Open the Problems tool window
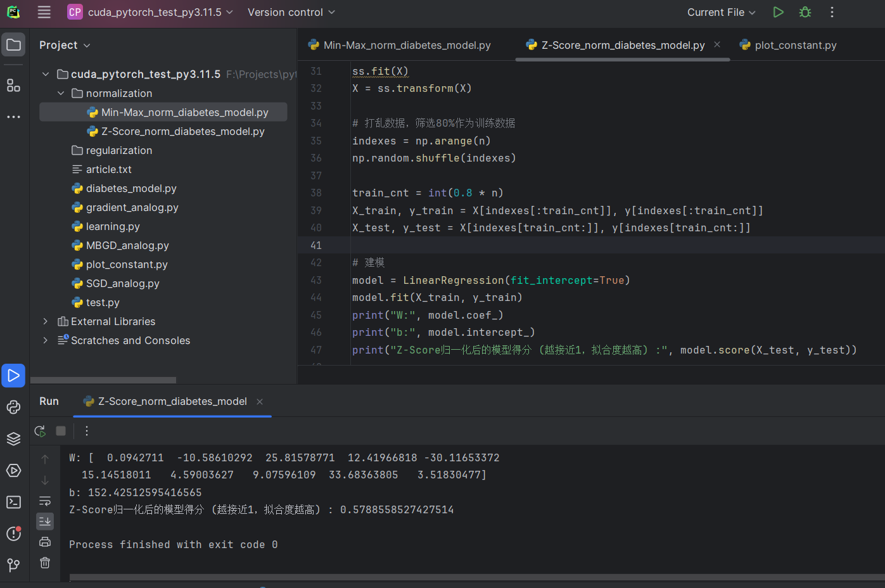The image size is (885, 588). click(13, 534)
